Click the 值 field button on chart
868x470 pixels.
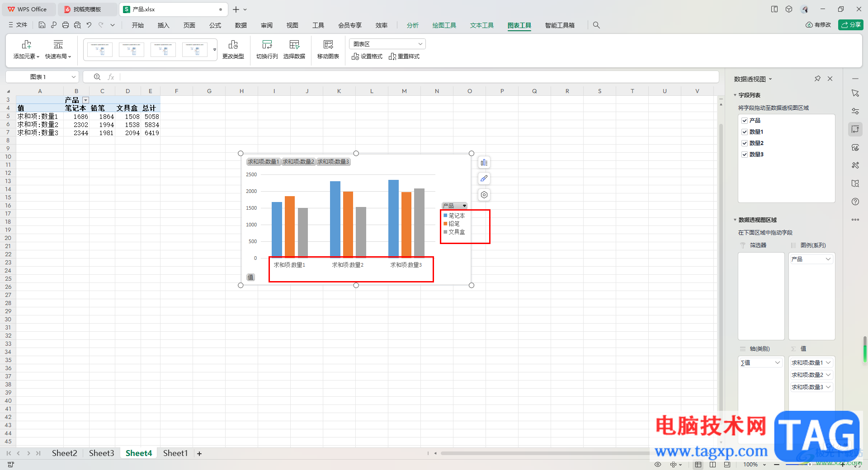point(250,277)
